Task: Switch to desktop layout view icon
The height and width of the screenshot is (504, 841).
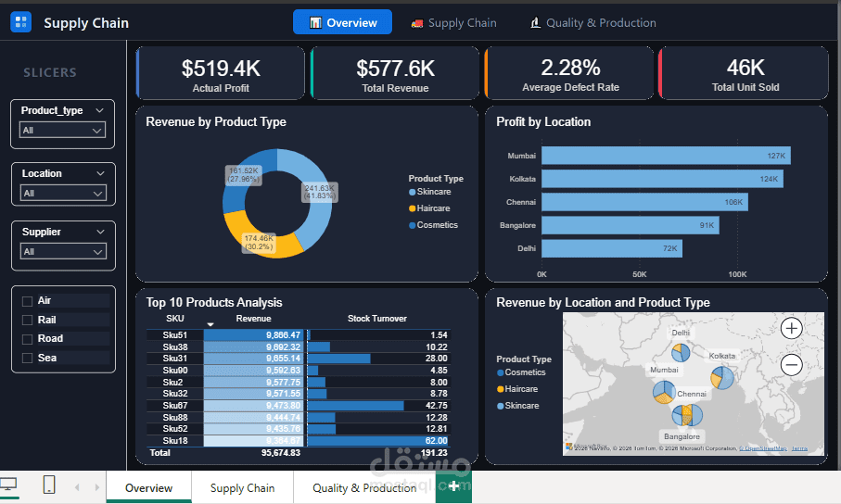Action: 8,485
